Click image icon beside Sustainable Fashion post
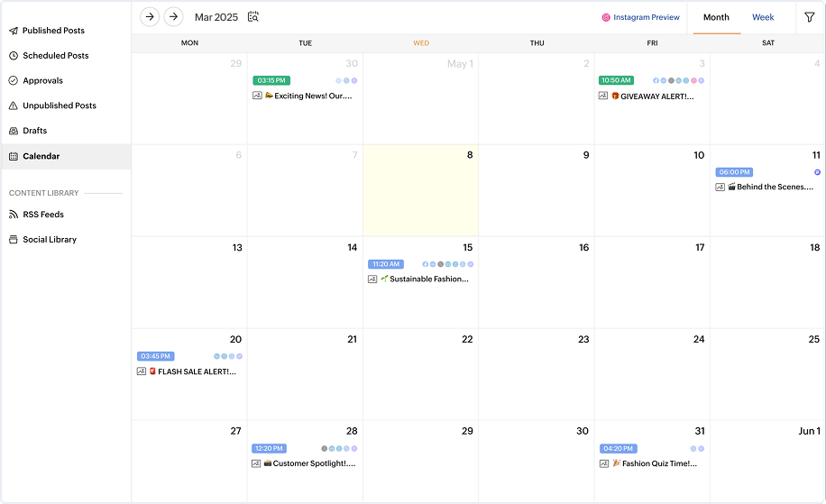The width and height of the screenshot is (826, 504). click(x=372, y=279)
